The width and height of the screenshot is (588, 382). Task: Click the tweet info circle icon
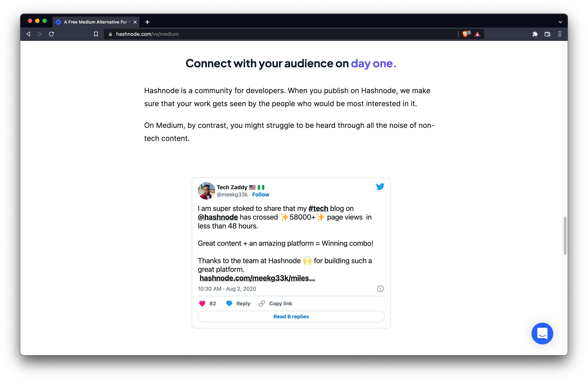click(x=380, y=289)
